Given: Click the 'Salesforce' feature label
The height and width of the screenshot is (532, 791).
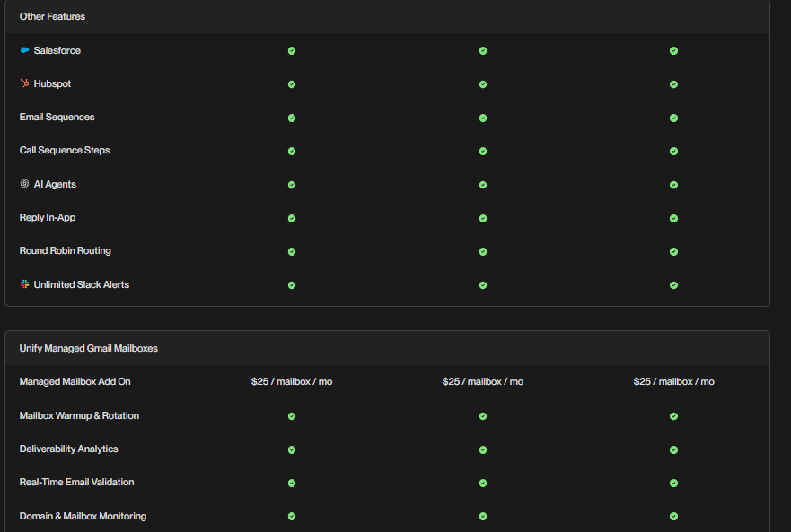Looking at the screenshot, I should click(x=57, y=50).
